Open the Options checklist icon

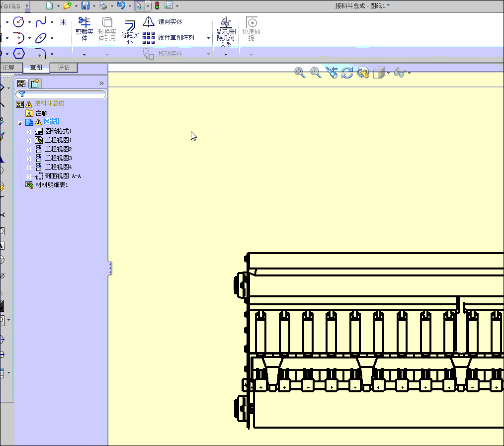(168, 5)
